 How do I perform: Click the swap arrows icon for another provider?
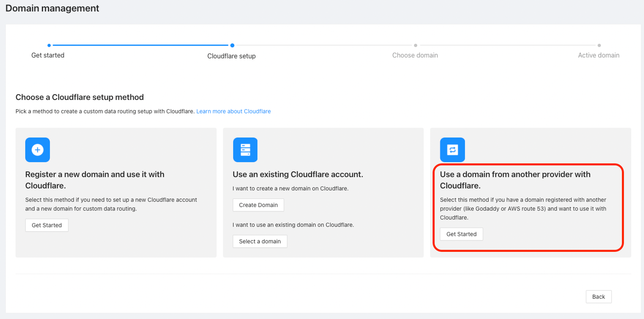coord(452,150)
